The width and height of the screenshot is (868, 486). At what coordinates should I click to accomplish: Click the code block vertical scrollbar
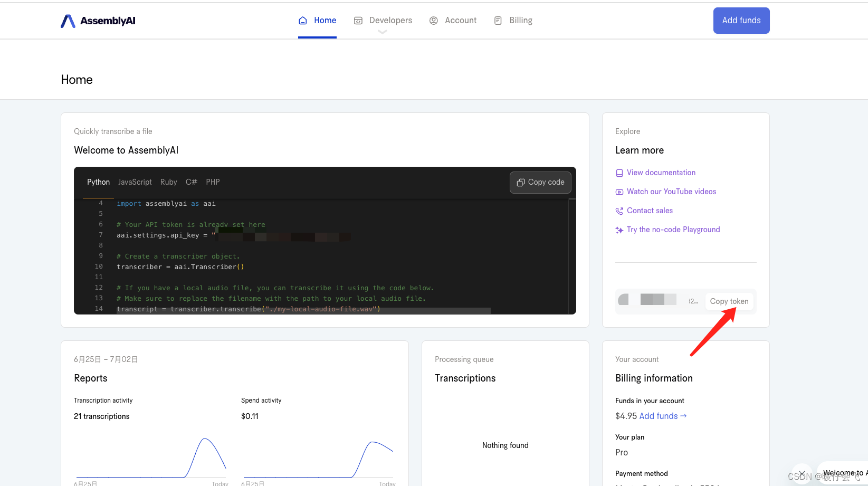click(x=572, y=256)
